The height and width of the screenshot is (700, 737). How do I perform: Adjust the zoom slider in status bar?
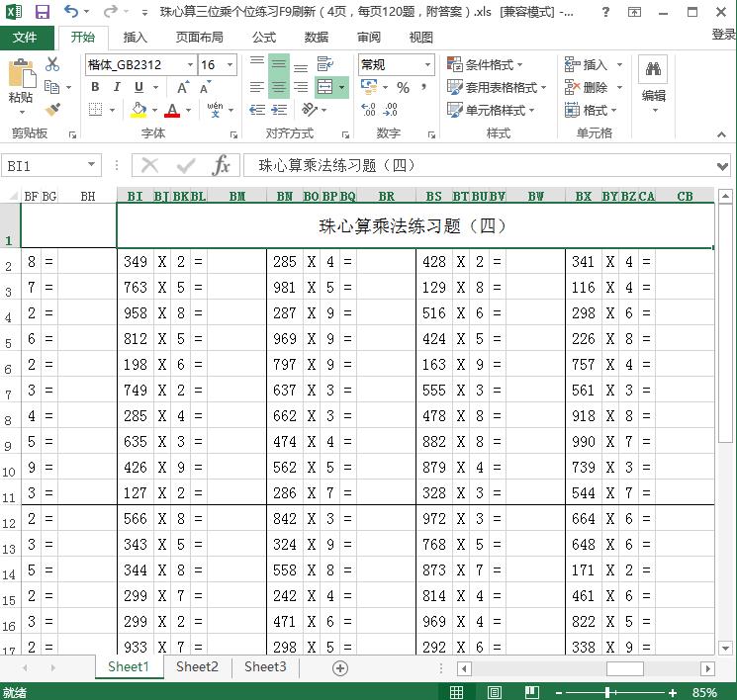[x=607, y=692]
